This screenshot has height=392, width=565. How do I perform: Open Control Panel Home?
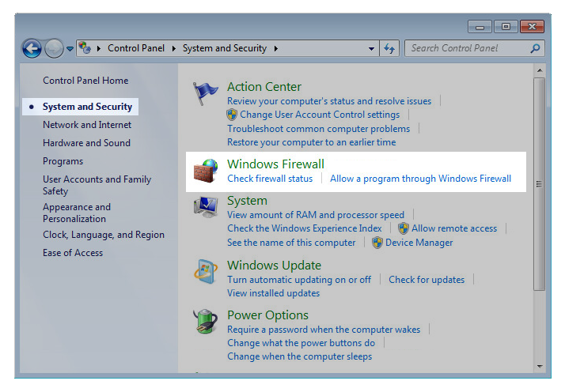click(85, 81)
